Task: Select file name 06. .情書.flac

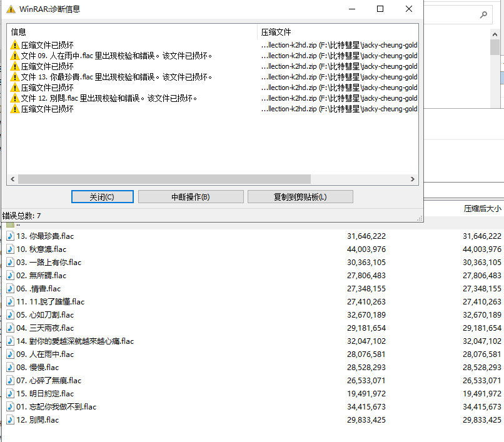Action: (39, 289)
